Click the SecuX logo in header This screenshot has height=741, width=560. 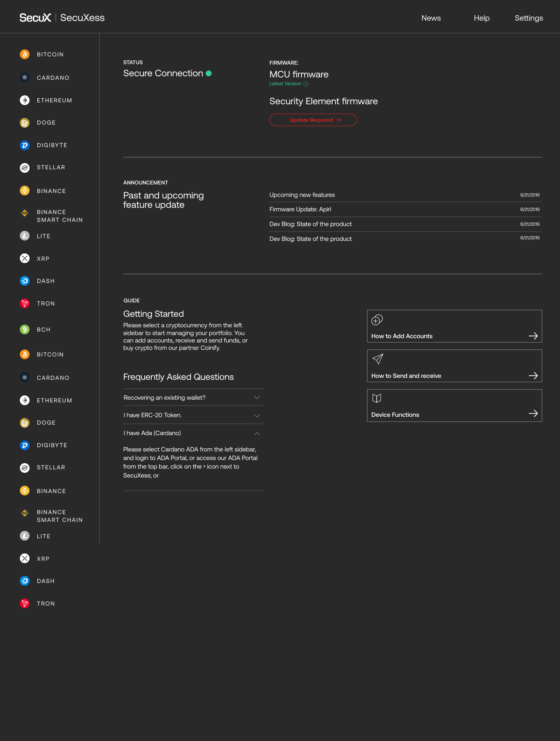coord(35,18)
